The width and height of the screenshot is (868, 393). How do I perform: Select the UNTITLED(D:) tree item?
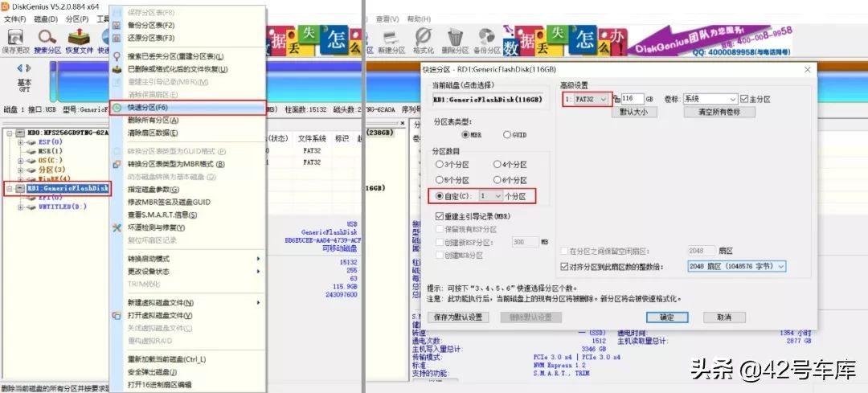(63, 207)
